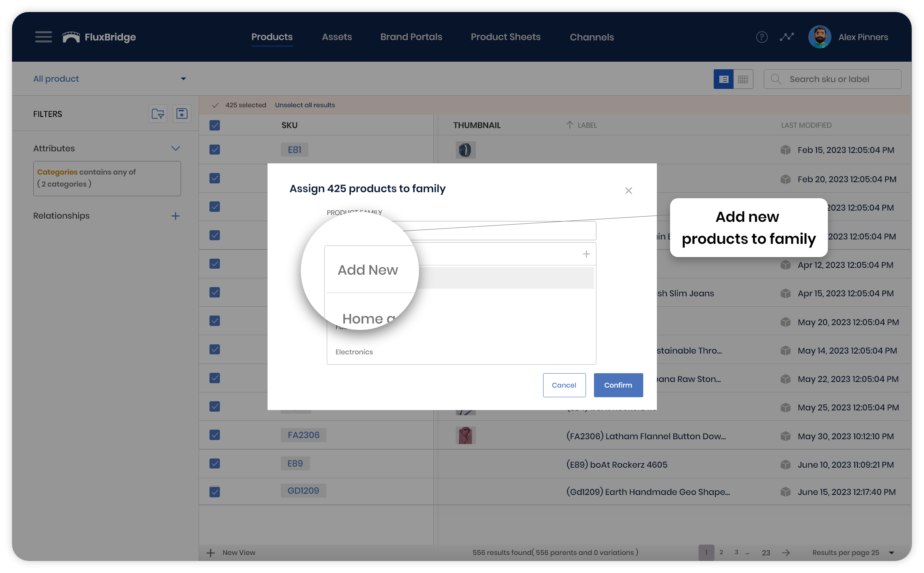Switch to list view icon
This screenshot has height=573, width=924.
tap(723, 79)
